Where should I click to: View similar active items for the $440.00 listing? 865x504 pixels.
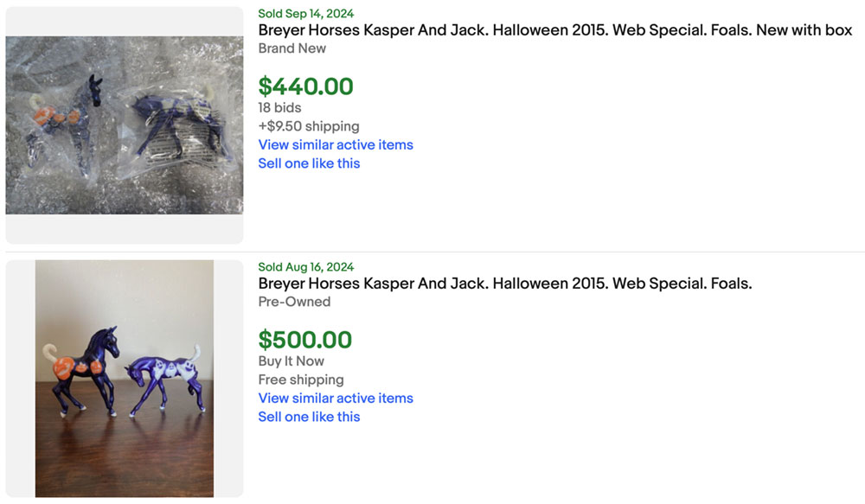[x=336, y=144]
